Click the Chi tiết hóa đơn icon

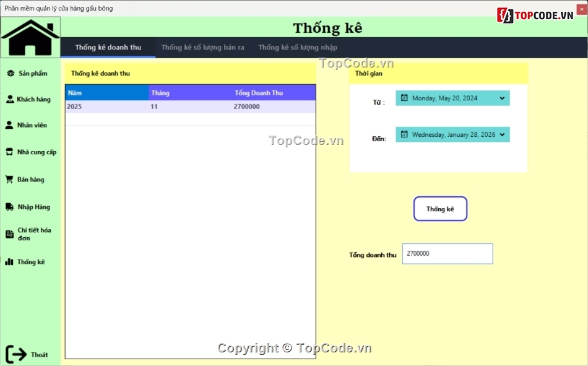click(x=10, y=233)
